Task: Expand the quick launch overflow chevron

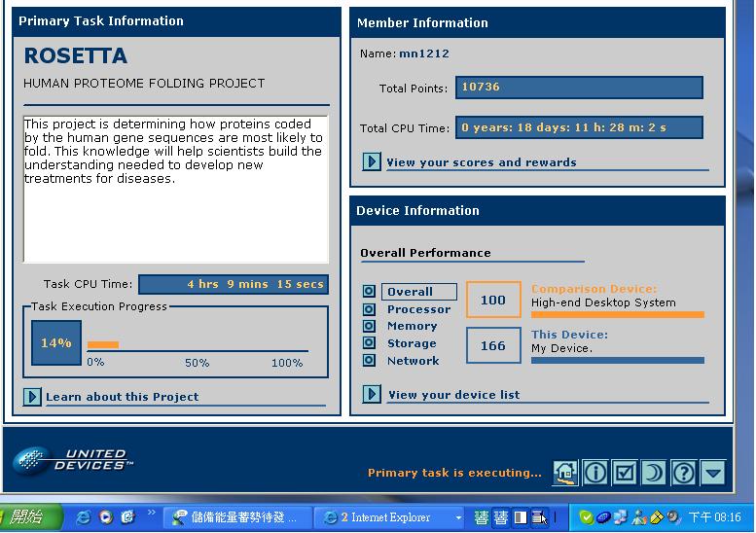Action: pos(151,514)
